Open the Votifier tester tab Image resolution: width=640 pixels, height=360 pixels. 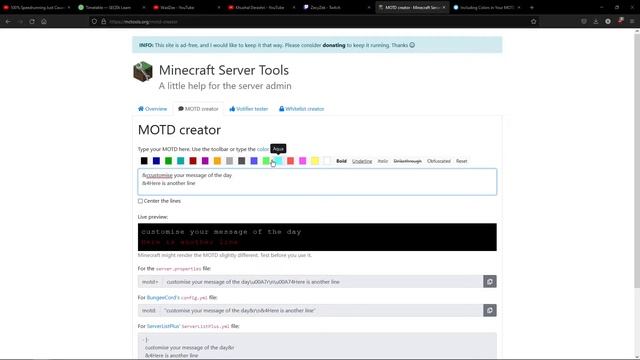(249, 109)
